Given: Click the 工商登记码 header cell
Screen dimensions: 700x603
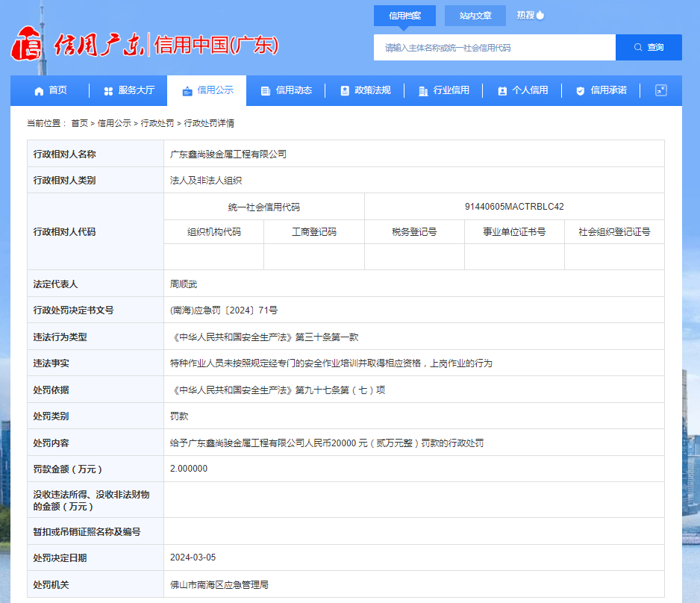Looking at the screenshot, I should [x=314, y=232].
